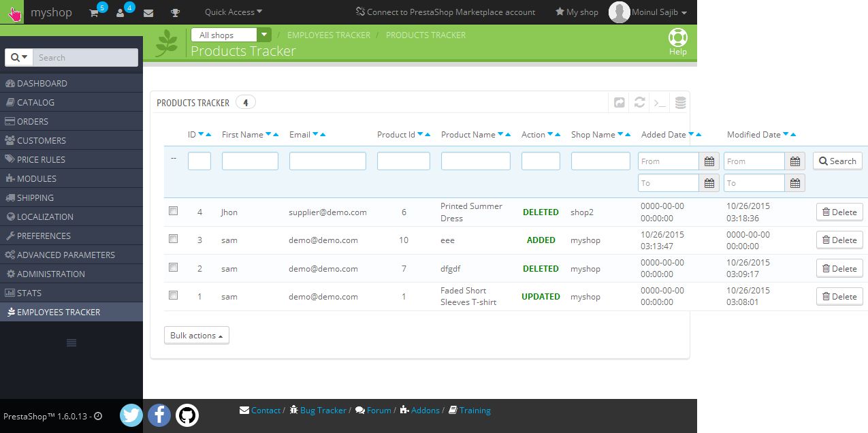
Task: Open the Orders menu
Action: tap(71, 121)
